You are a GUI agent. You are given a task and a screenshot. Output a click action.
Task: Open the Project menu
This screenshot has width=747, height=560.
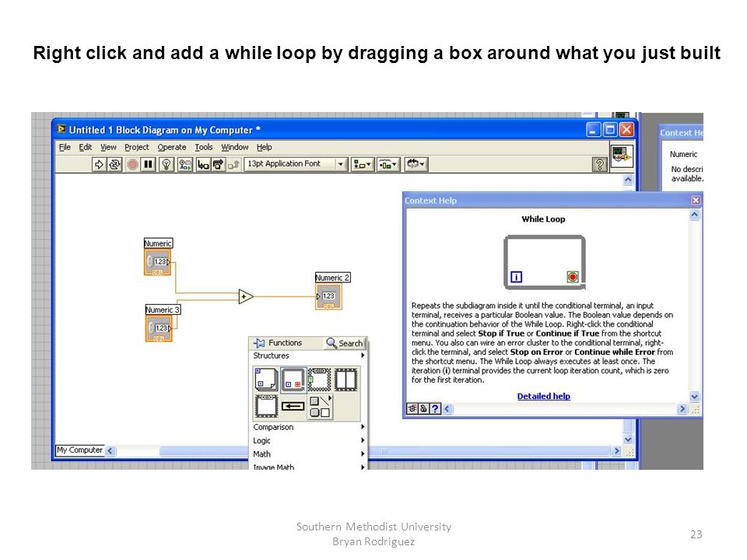[x=137, y=147]
